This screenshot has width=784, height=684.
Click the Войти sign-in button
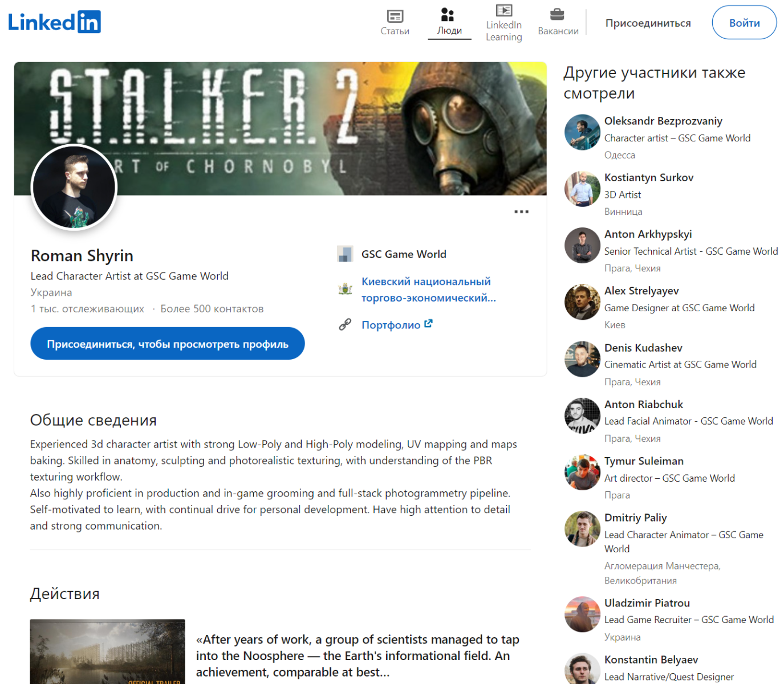click(x=744, y=23)
